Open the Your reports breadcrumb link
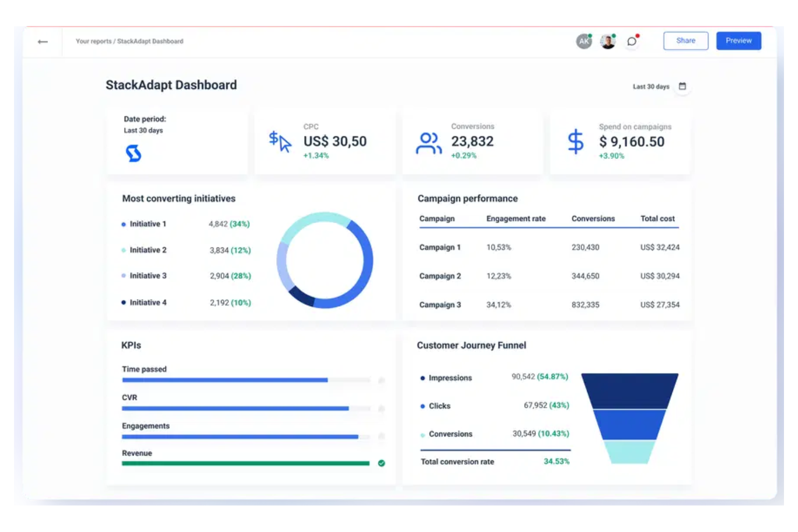Image resolution: width=798 pixels, height=532 pixels. click(92, 42)
